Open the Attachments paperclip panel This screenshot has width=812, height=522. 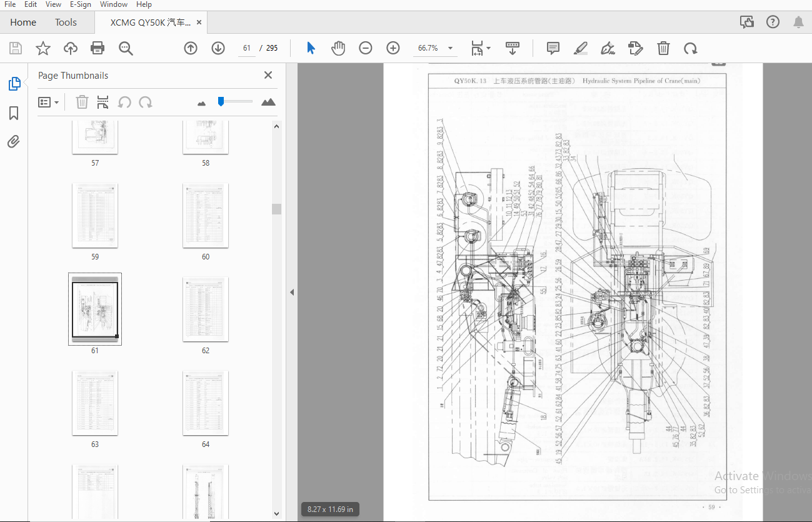[x=14, y=142]
